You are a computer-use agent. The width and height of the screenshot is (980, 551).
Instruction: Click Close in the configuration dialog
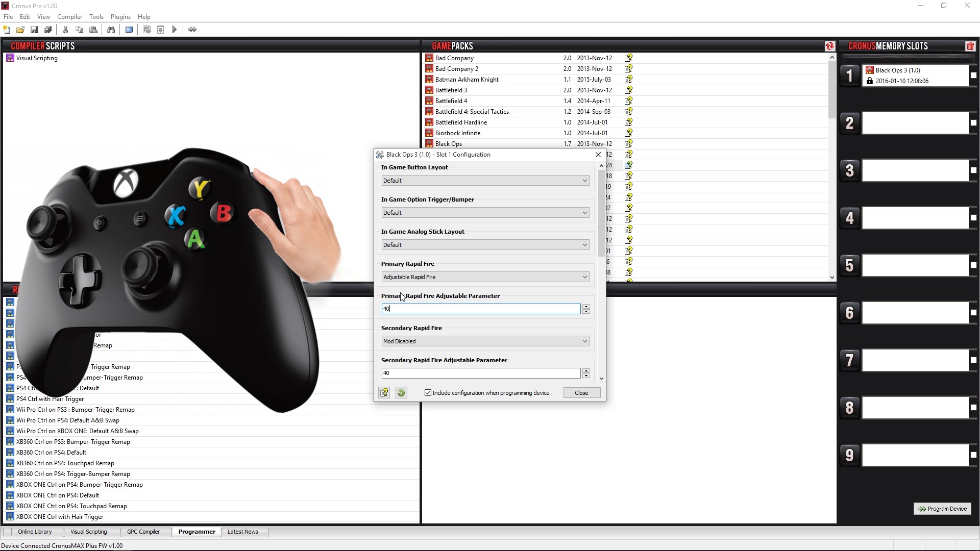(x=581, y=393)
